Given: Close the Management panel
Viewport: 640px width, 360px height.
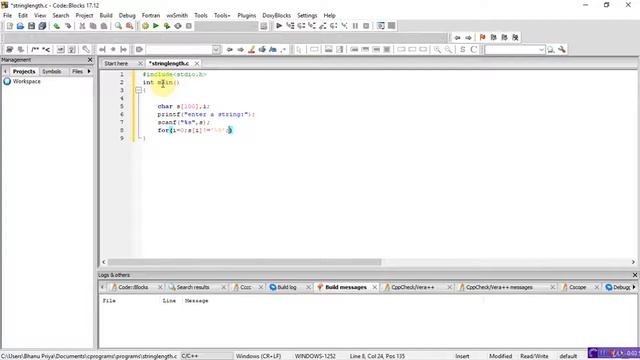Looking at the screenshot, I should pos(90,60).
